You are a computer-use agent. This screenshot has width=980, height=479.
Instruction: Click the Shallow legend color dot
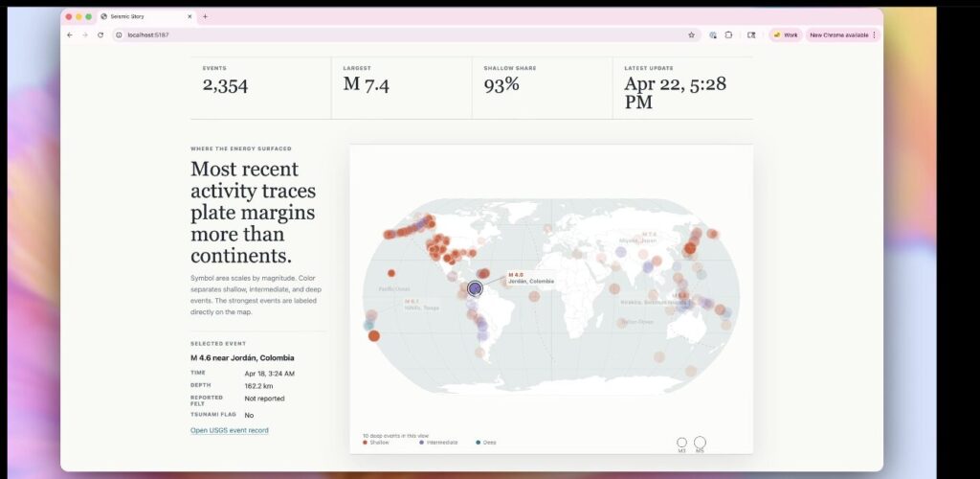365,443
